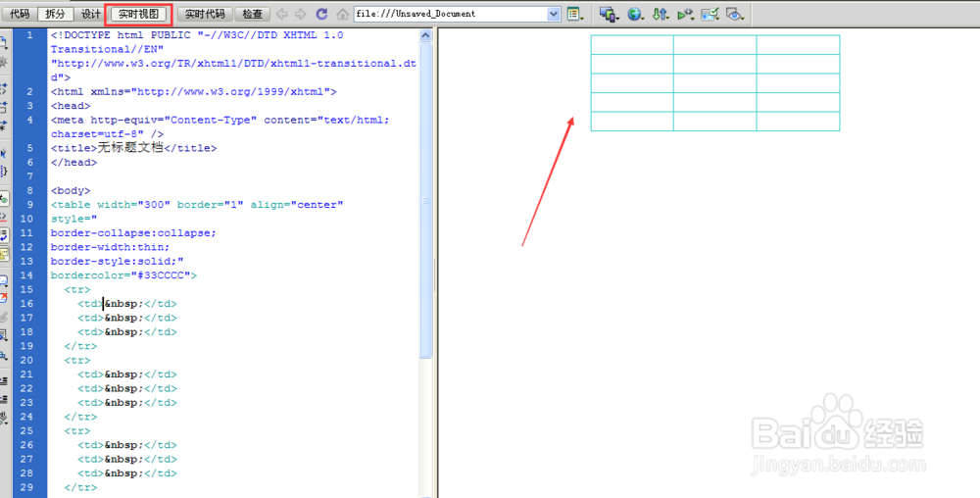The width and height of the screenshot is (980, 498).
Task: Switch to 拆分 split view
Action: [55, 14]
